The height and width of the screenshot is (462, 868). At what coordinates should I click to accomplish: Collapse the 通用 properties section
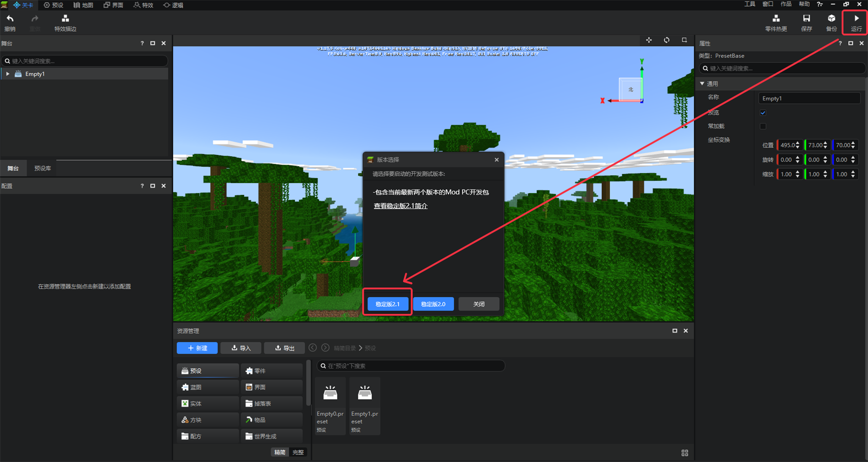(702, 84)
